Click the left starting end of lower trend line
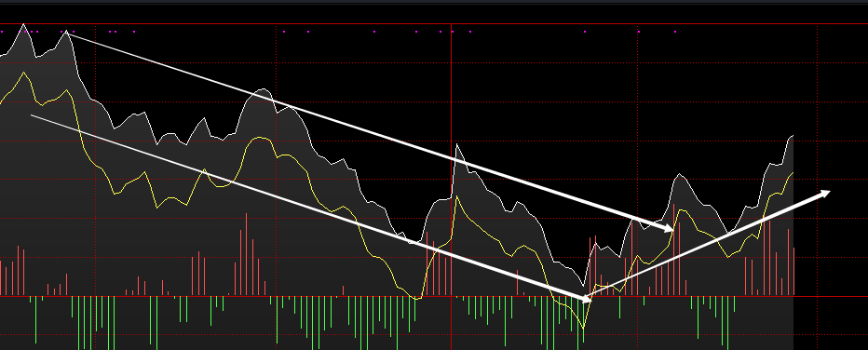The height and width of the screenshot is (350, 868). click(x=32, y=115)
